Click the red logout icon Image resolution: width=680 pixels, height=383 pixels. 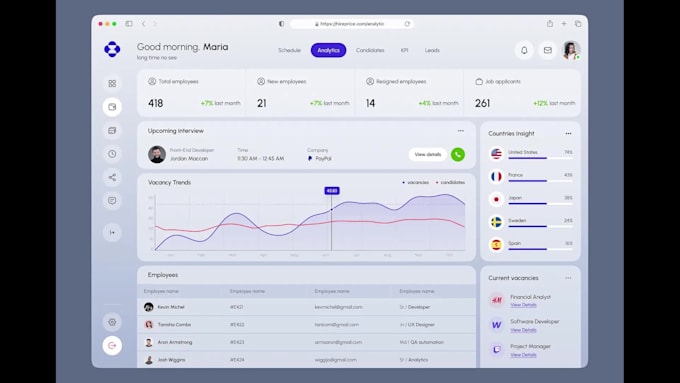click(112, 345)
